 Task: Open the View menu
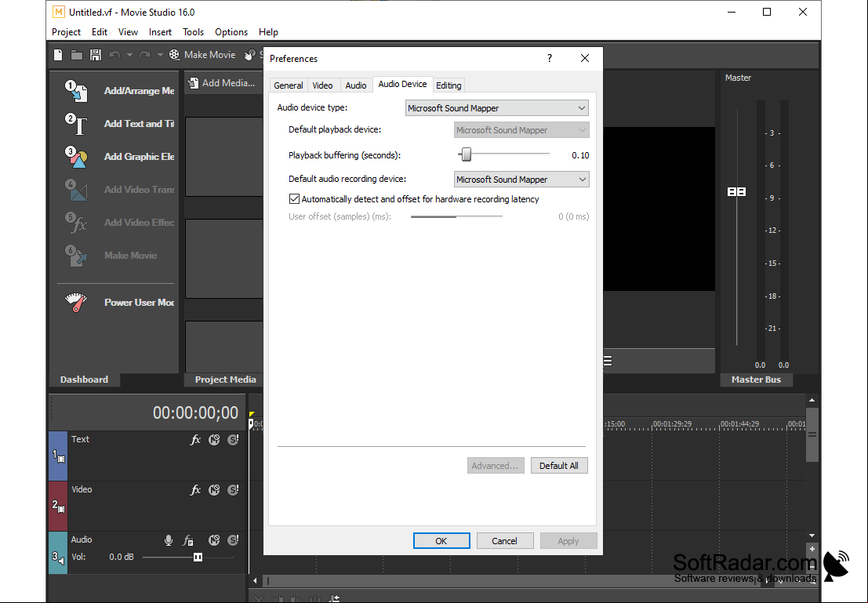pos(128,32)
